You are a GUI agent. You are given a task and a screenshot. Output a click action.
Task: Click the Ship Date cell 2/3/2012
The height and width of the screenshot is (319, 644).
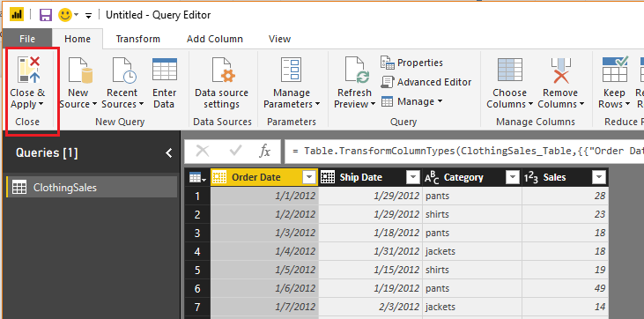pos(371,307)
